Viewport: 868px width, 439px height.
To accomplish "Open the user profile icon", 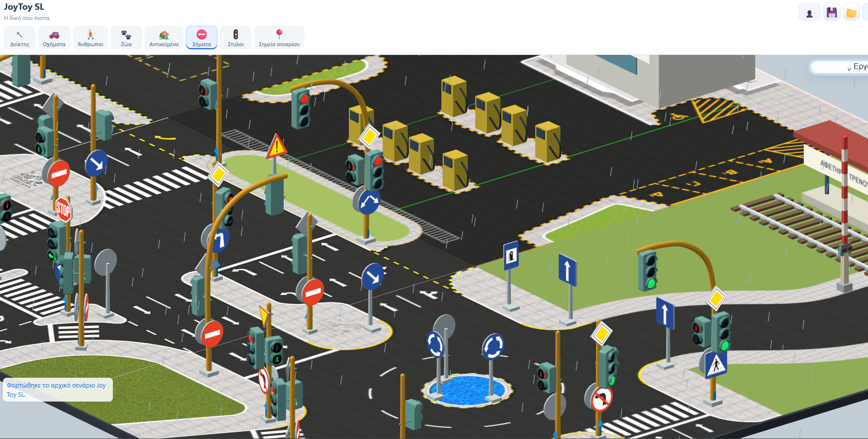I will pos(809,13).
